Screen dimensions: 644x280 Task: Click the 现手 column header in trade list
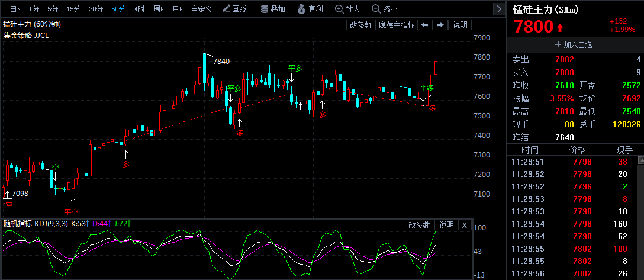point(624,150)
